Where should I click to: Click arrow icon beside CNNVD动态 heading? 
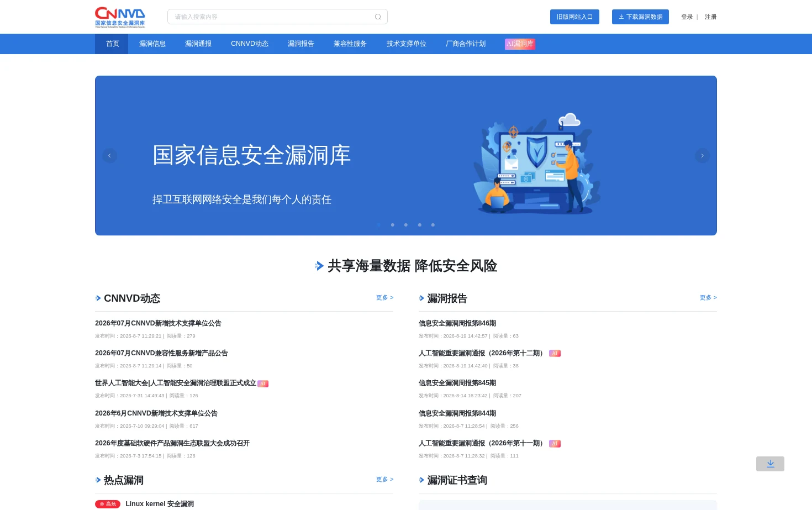click(98, 298)
